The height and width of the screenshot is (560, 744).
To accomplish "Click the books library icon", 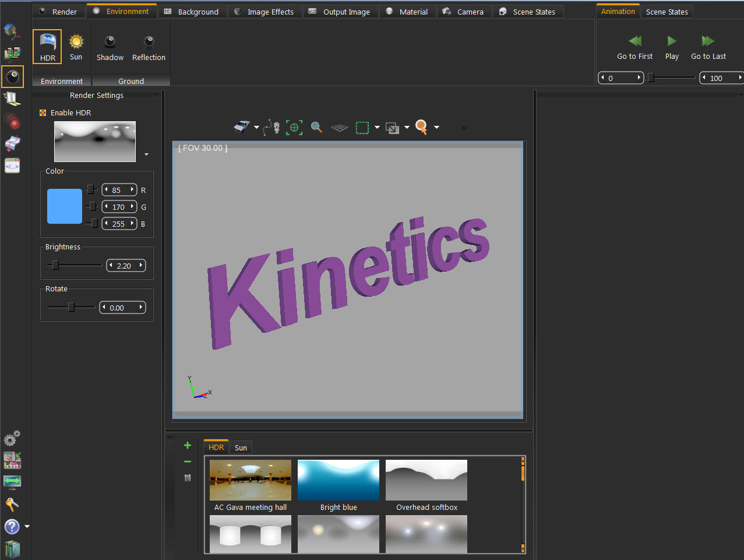I will click(x=12, y=549).
